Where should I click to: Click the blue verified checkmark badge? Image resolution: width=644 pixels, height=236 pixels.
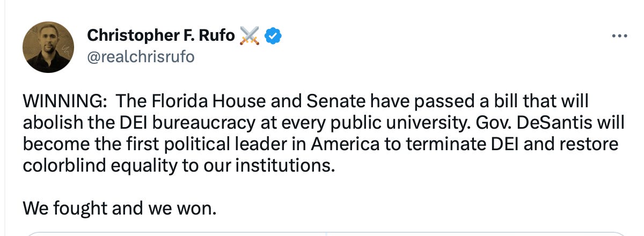274,36
